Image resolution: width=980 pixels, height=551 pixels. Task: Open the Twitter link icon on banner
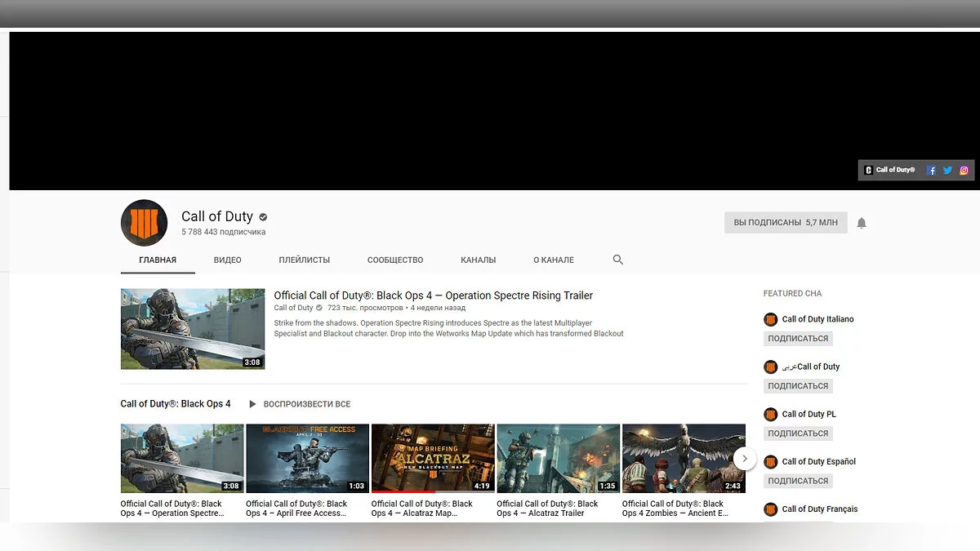947,171
